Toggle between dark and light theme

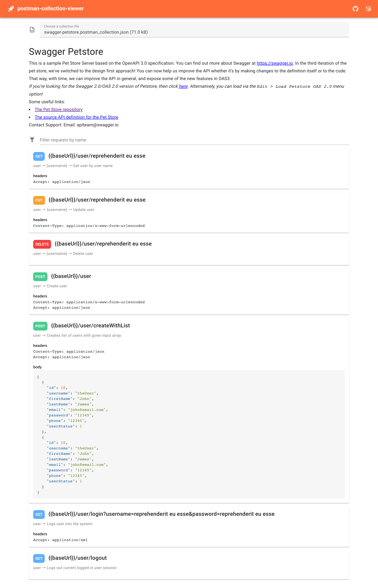(368, 9)
